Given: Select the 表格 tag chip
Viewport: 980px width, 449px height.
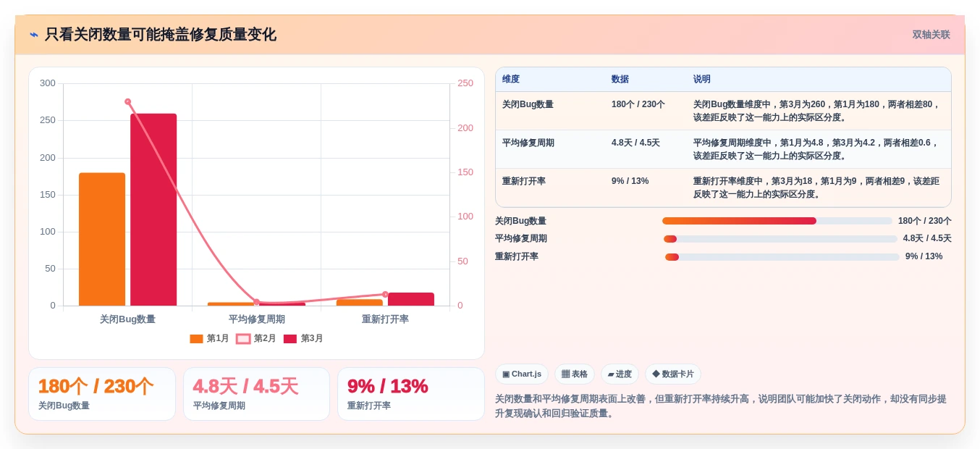Looking at the screenshot, I should point(575,374).
